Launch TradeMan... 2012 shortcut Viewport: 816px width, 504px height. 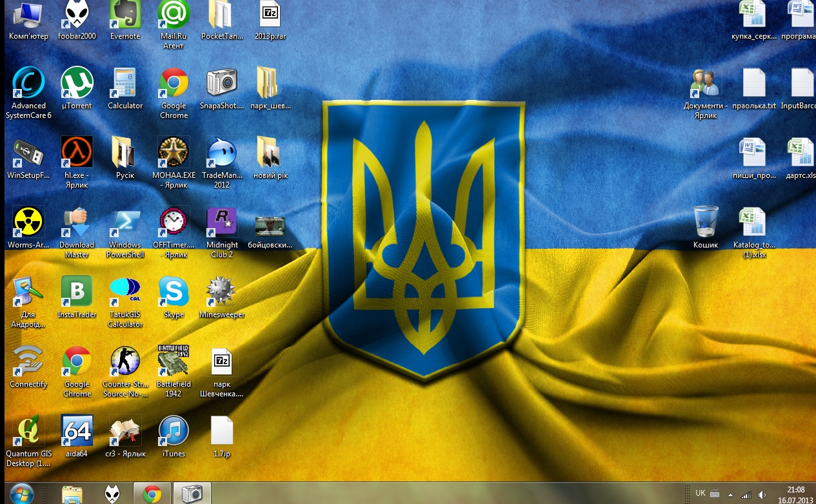coord(222,162)
